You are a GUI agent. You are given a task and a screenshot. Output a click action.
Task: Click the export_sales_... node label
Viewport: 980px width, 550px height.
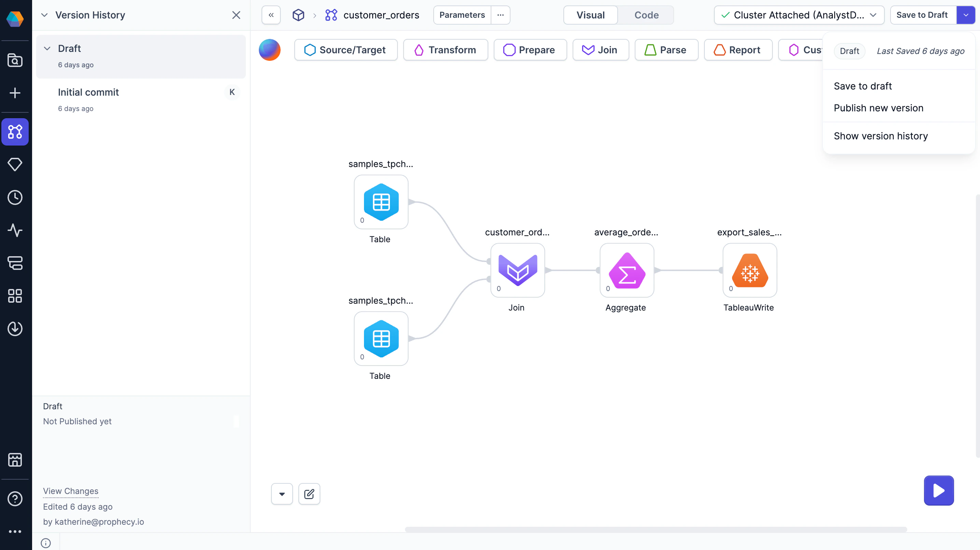click(749, 232)
